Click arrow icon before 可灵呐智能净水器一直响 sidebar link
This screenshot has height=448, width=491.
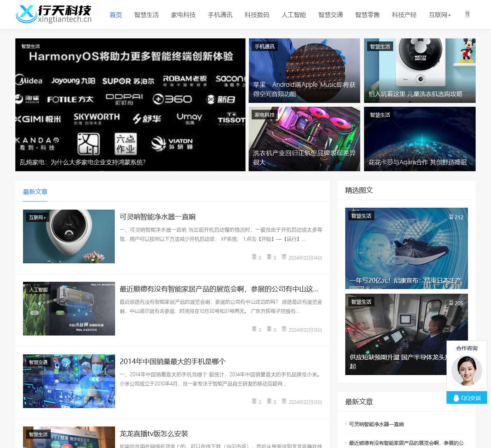pyautogui.click(x=346, y=424)
